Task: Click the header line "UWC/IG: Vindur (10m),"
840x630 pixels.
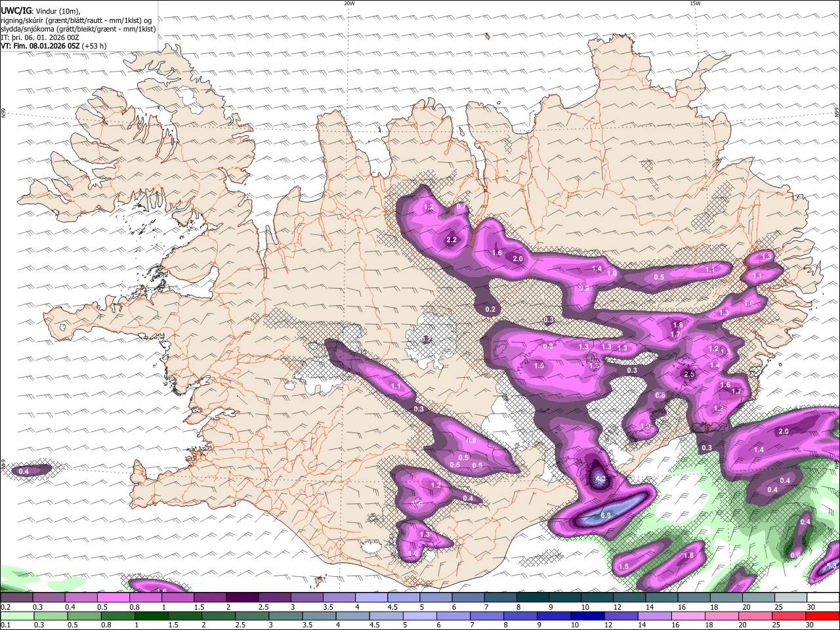Action: [x=41, y=10]
